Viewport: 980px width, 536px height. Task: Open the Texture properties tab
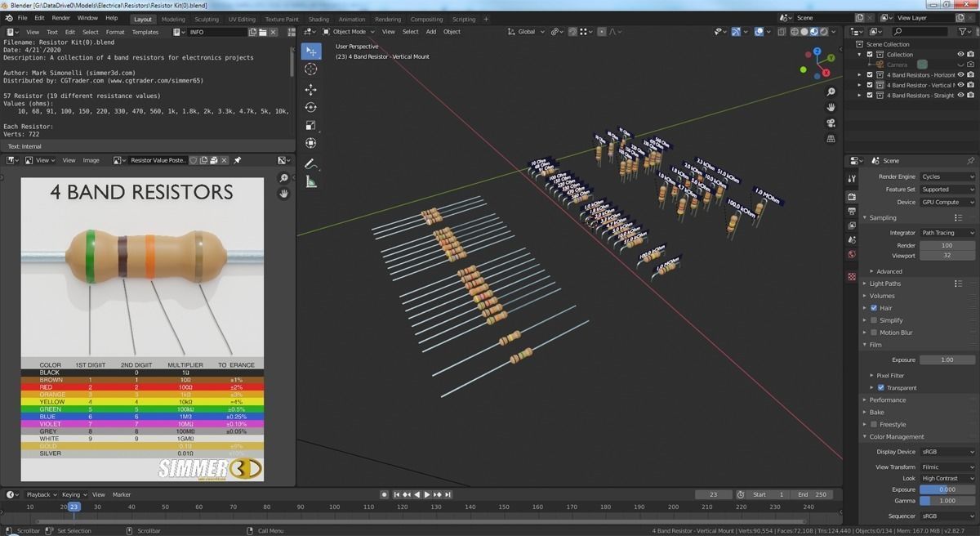pyautogui.click(x=852, y=277)
